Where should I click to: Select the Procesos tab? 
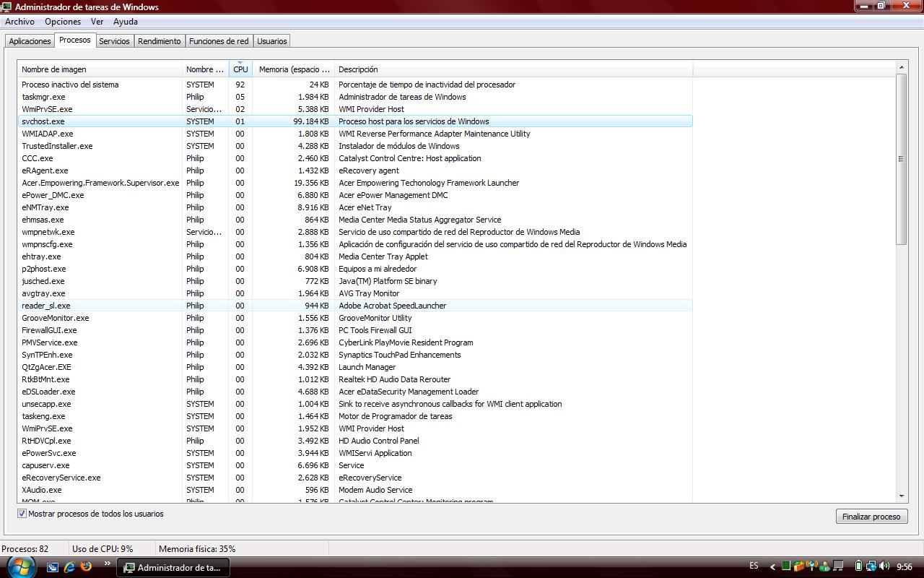tap(75, 40)
